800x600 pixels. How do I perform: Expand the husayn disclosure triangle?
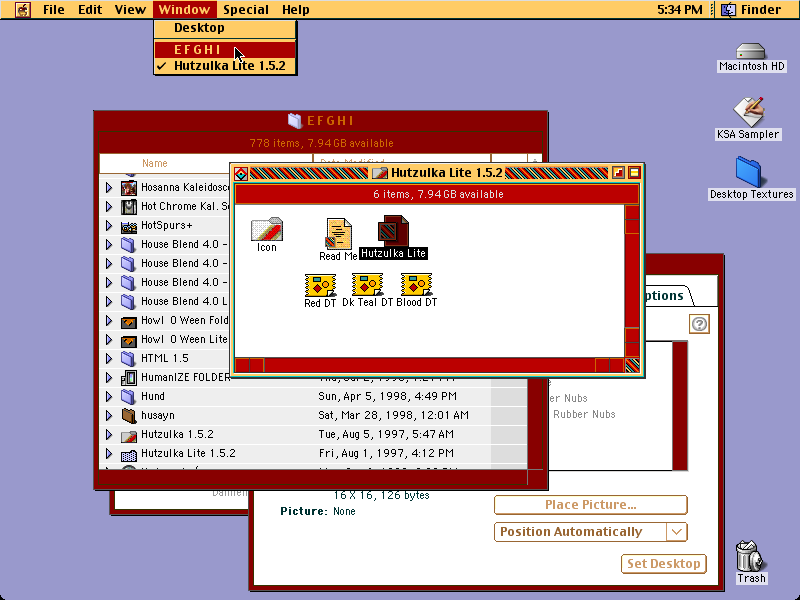click(x=109, y=415)
